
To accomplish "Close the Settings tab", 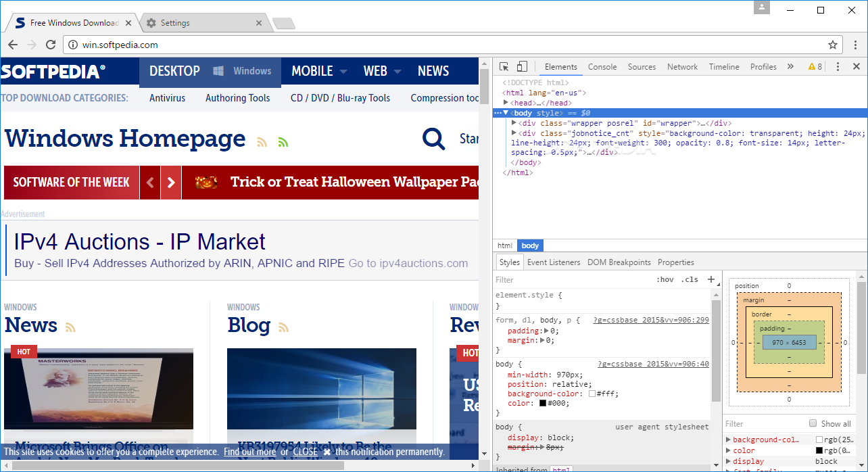I will point(258,23).
